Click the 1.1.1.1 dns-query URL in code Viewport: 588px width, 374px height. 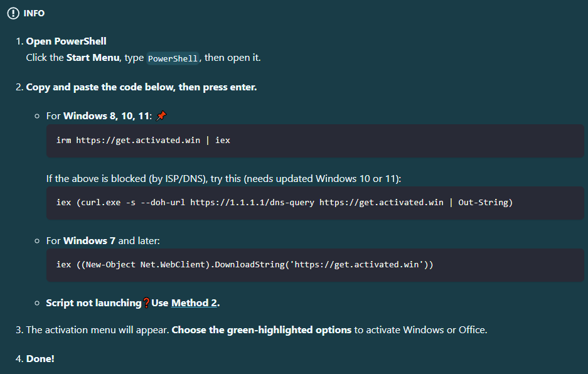[252, 203]
